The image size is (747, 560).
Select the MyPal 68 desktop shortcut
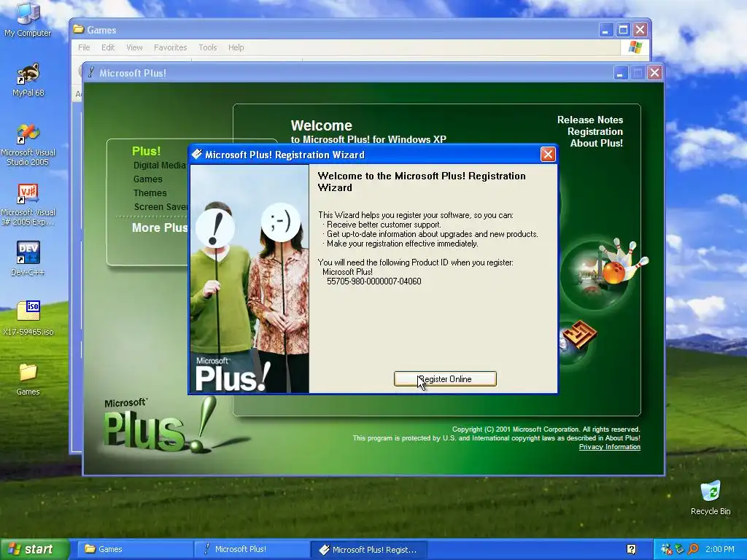pos(28,80)
